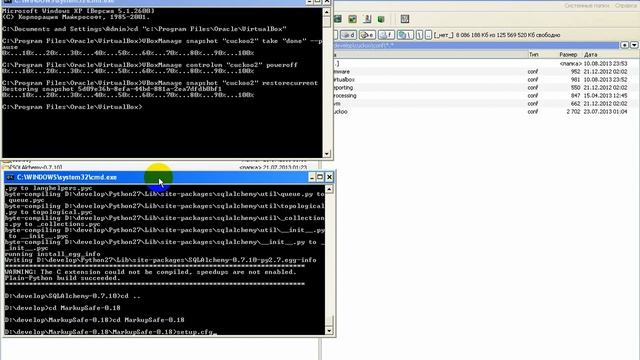Click the 'WARNING: The C extension' line in console

(151, 272)
